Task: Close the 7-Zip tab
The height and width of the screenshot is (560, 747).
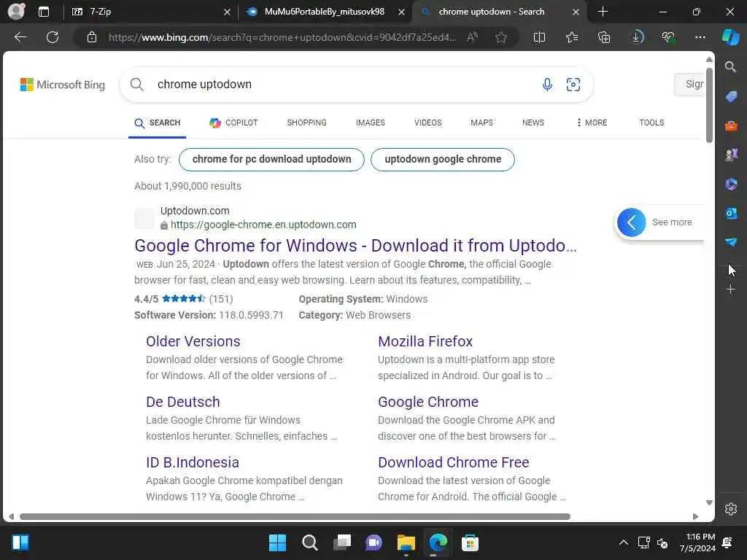Action: pos(228,12)
